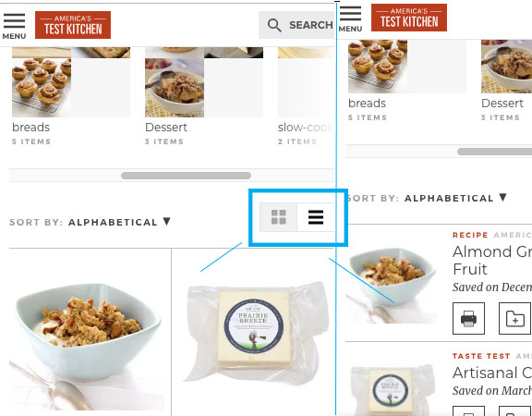Image resolution: width=532 pixels, height=416 pixels.
Task: Switch to grid view layout
Action: [279, 217]
